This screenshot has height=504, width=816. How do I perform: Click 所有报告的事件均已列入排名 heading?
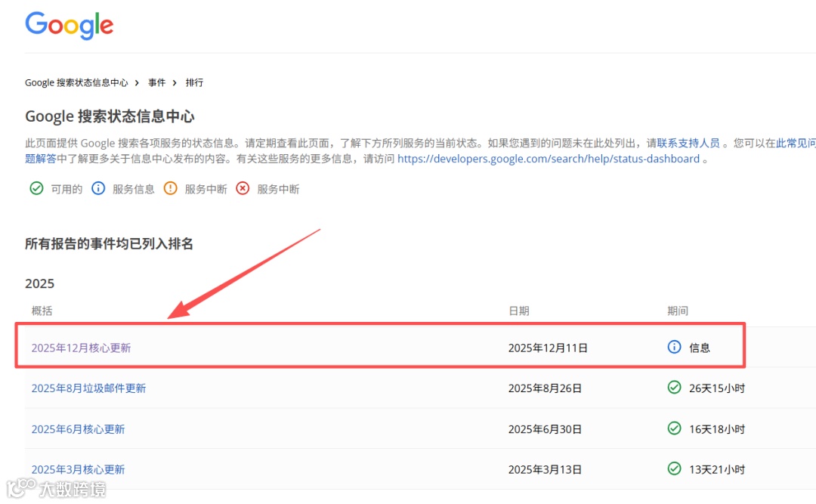pyautogui.click(x=110, y=243)
